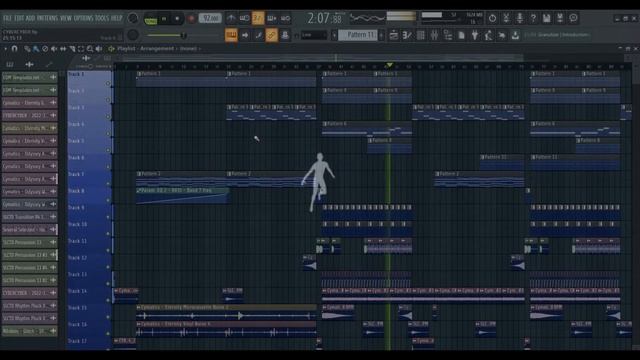Select the Playback speaker tool in playlist

[99, 49]
